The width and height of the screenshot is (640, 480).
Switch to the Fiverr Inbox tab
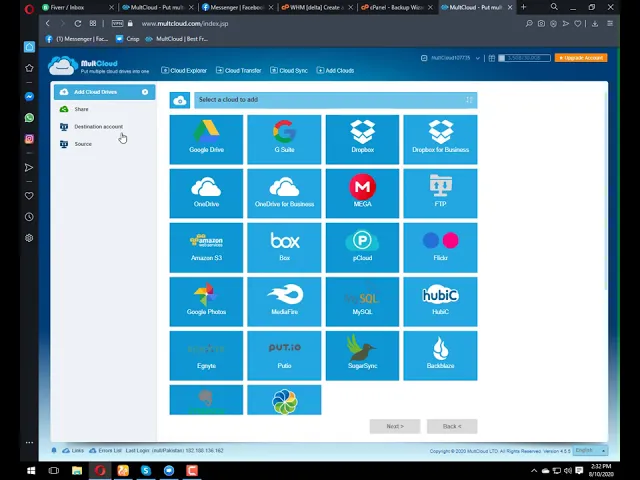point(78,7)
